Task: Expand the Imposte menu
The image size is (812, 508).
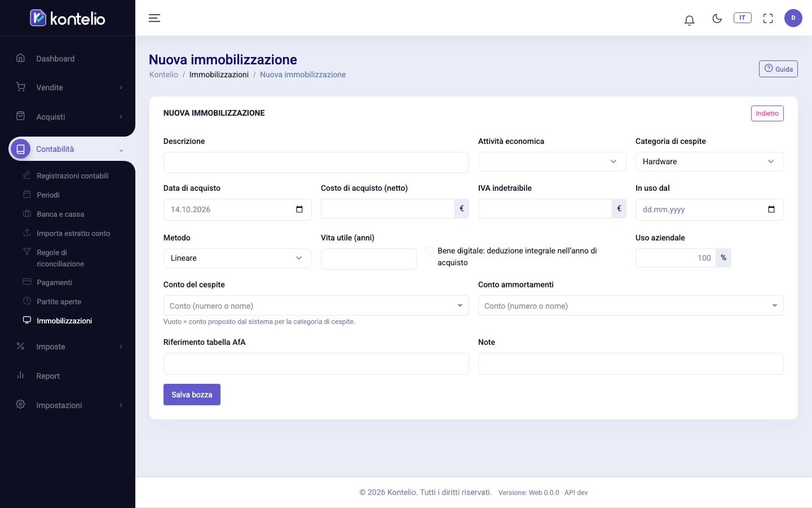Action: click(68, 347)
